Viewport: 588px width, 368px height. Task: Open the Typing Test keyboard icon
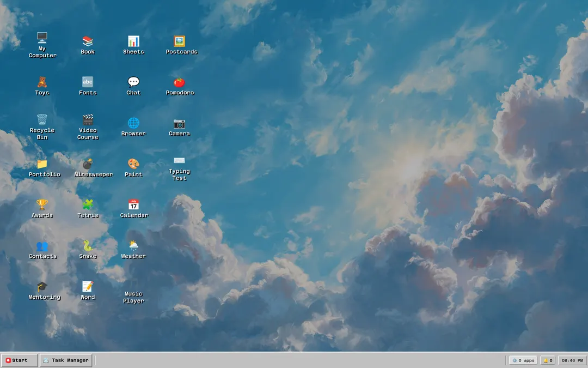pos(179,160)
